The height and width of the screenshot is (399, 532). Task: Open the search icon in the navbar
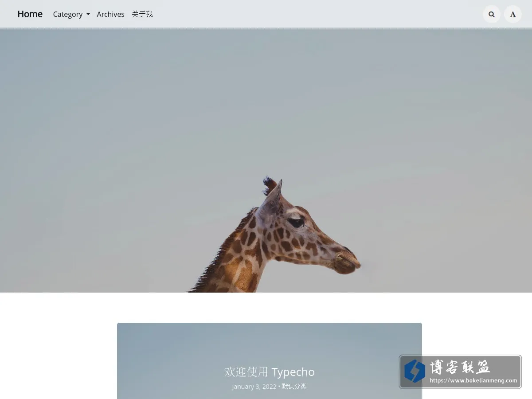click(492, 14)
